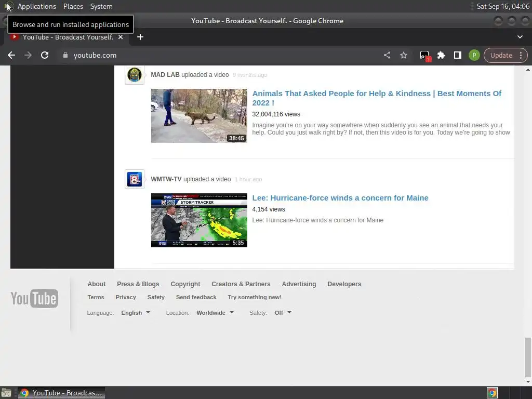This screenshot has height=399, width=532.
Task: Open the Copyright footer link
Action: pos(185,284)
